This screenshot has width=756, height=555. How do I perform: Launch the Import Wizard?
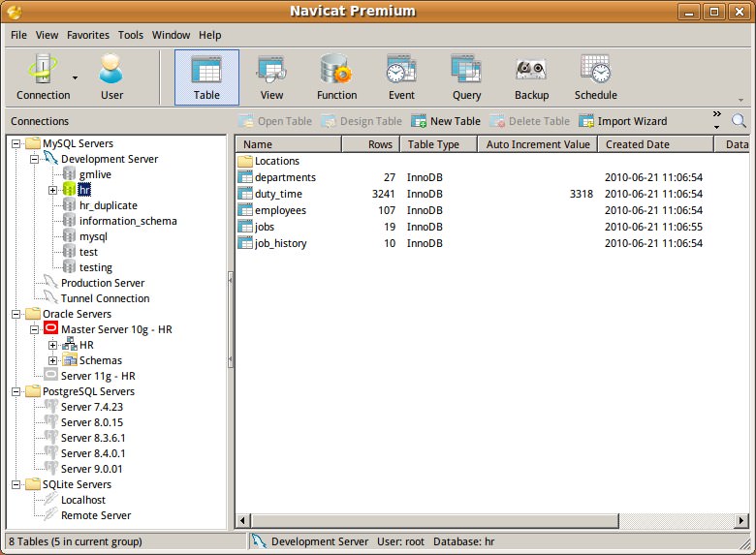[x=623, y=121]
